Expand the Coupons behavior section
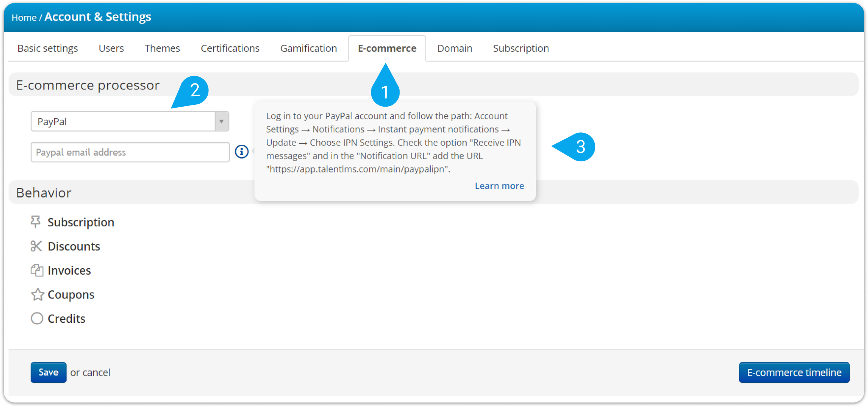The width and height of the screenshot is (868, 407). [71, 294]
